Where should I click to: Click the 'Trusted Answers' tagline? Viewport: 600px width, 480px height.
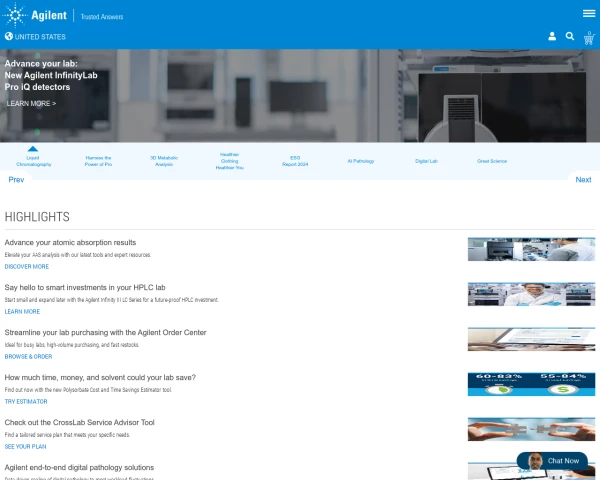[x=102, y=17]
